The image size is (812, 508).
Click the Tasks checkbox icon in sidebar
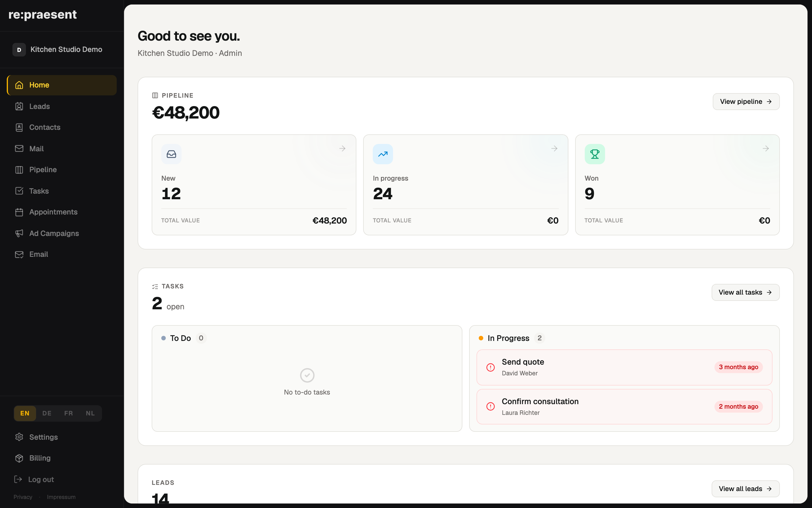tap(19, 191)
